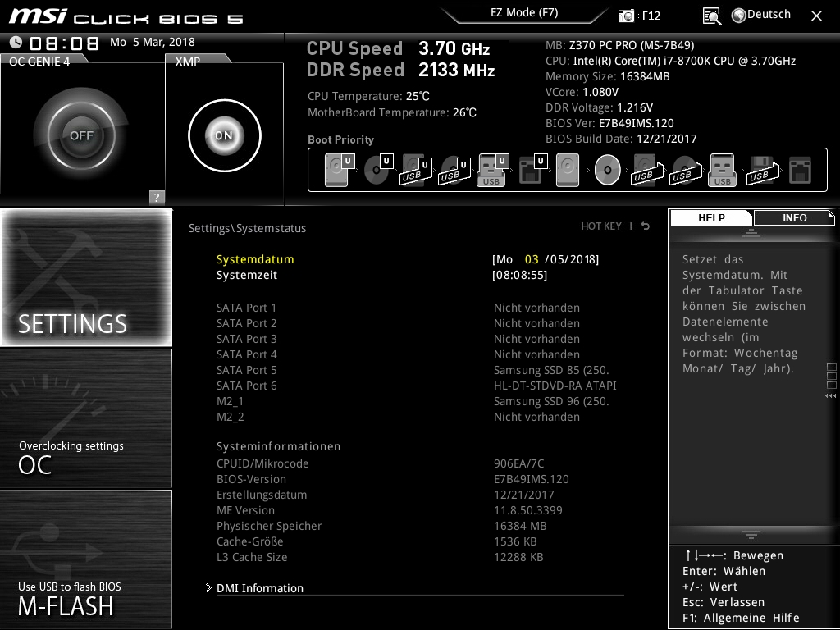The image size is (840, 630).
Task: Toggle the XMP ON button
Action: (x=224, y=135)
